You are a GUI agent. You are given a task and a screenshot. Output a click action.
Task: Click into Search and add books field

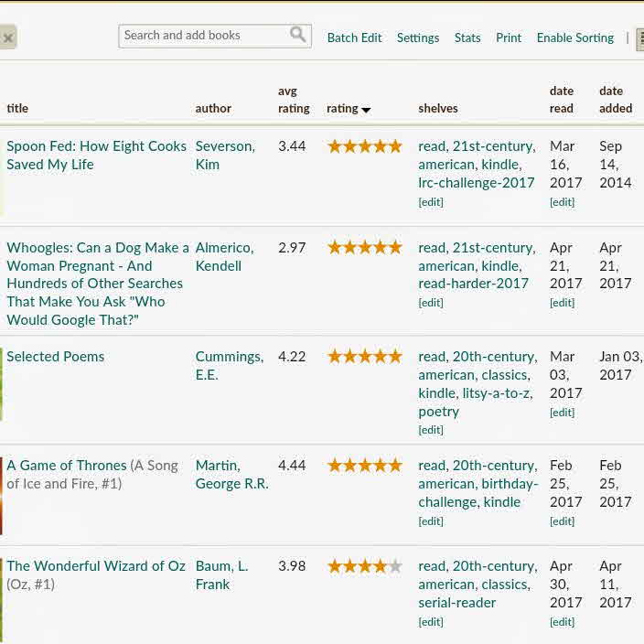[x=203, y=36]
